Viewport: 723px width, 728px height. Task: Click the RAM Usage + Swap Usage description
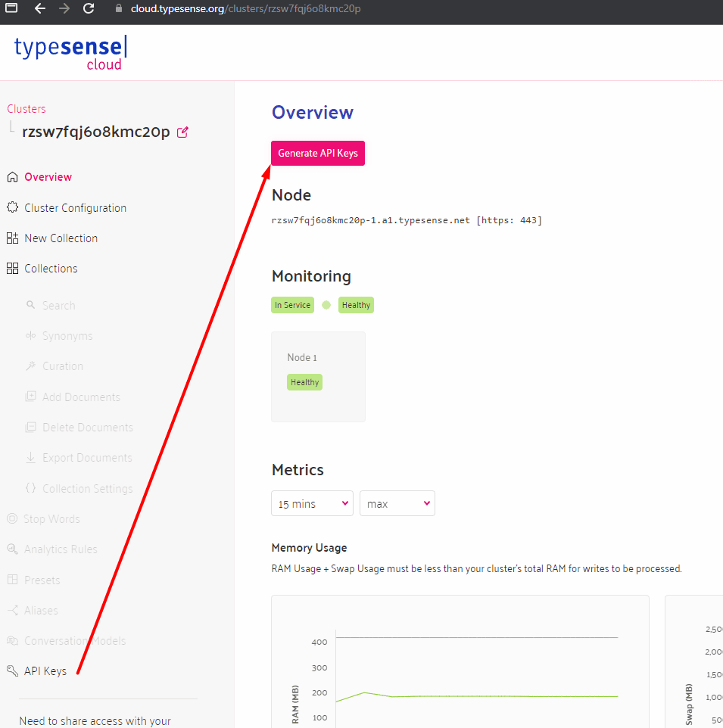(x=477, y=569)
